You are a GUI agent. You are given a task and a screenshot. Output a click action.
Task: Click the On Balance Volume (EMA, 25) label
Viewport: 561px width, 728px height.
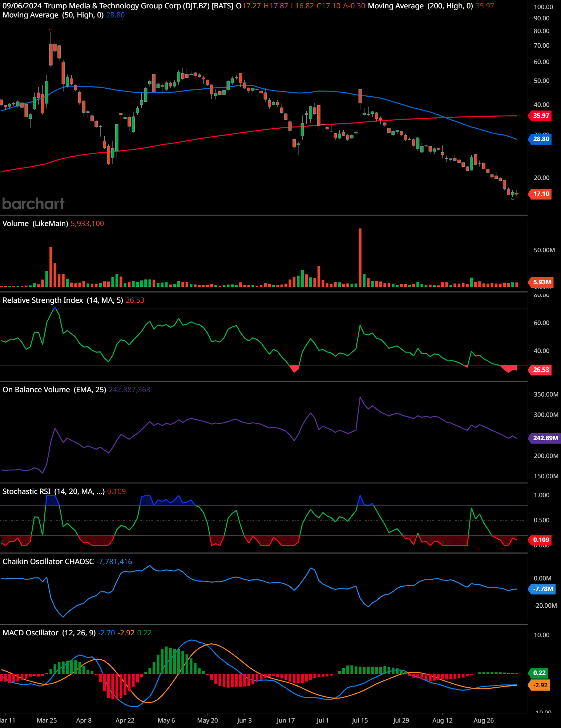click(x=54, y=390)
